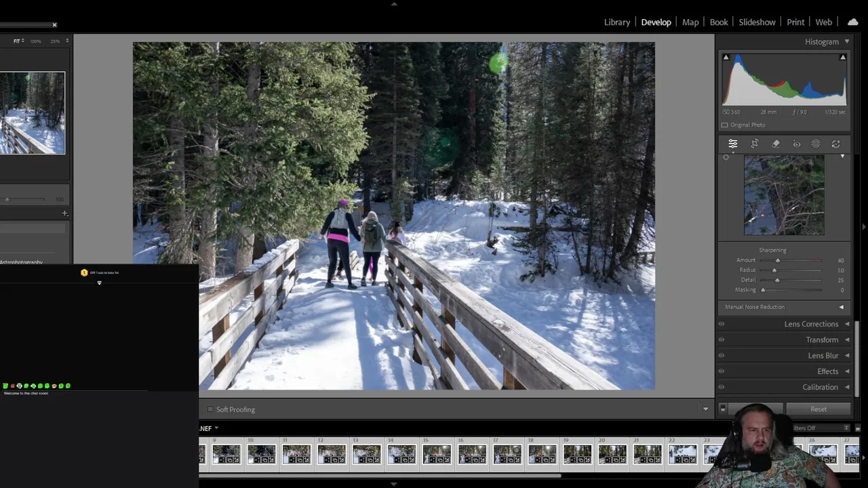
Task: Collapse the detail preview triangle
Action: point(843,157)
